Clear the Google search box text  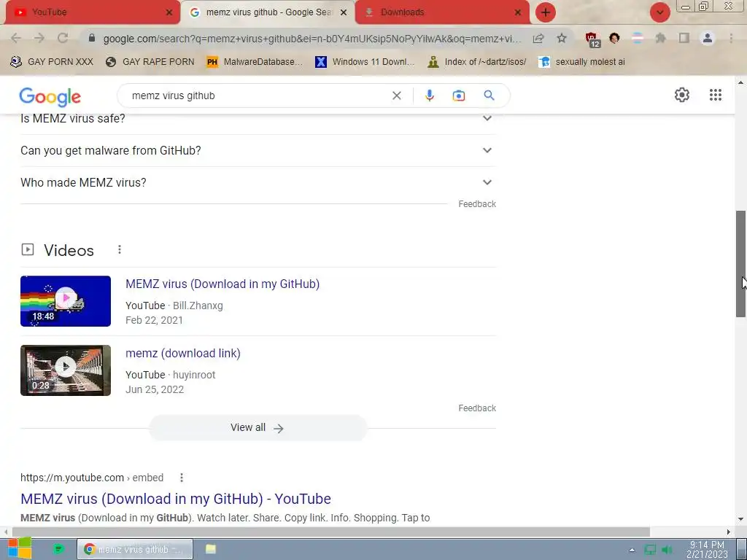(x=396, y=96)
